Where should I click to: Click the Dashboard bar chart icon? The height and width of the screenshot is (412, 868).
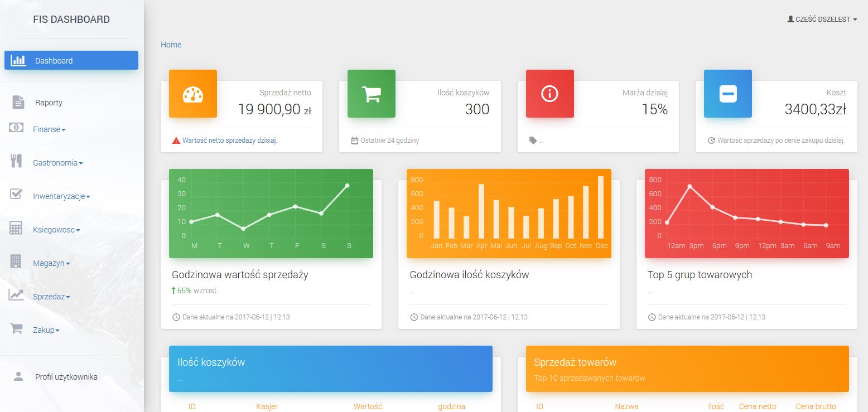pyautogui.click(x=18, y=60)
